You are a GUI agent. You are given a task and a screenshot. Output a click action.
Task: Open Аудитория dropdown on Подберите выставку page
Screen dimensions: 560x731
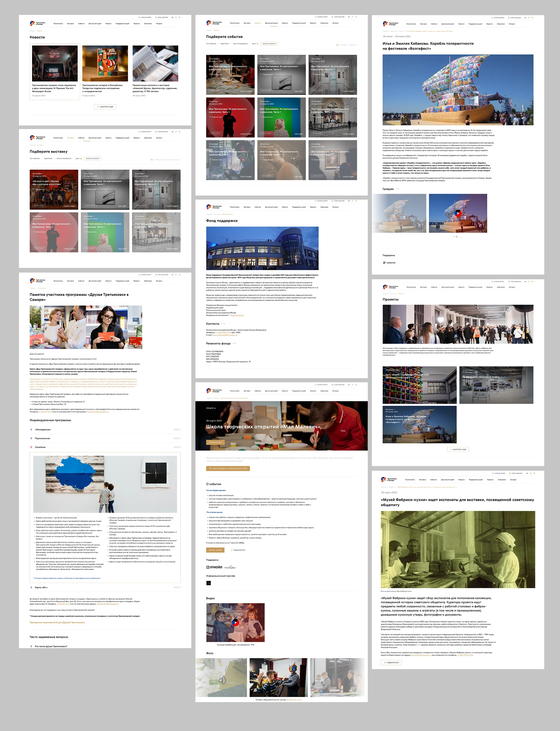(x=49, y=158)
